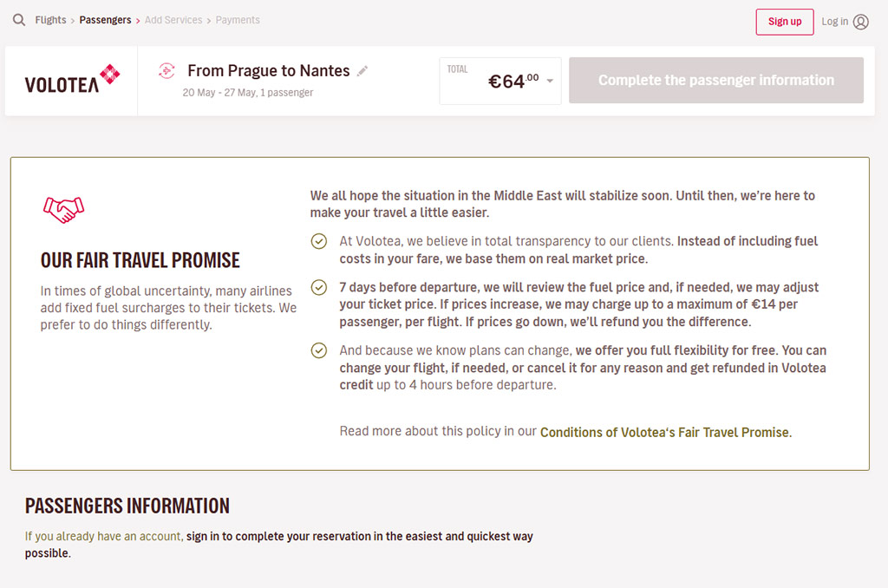Open Conditions of Volotea's Fair Travel Promise

665,432
